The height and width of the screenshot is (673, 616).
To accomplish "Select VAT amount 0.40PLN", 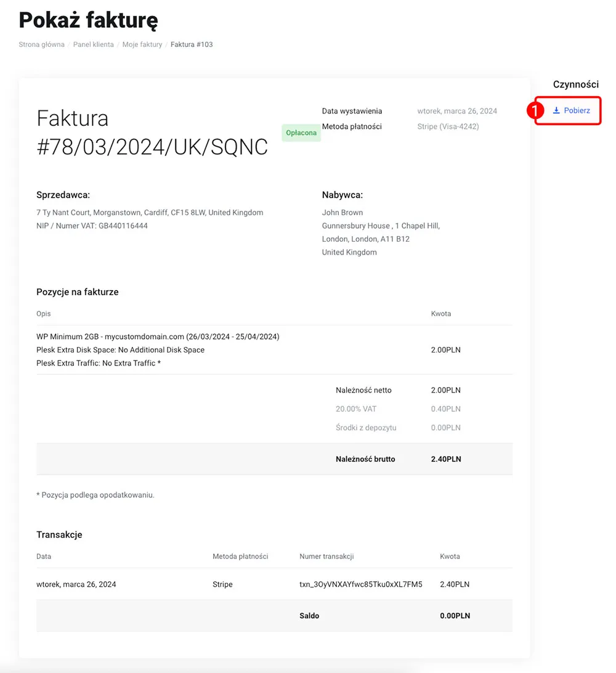I will [446, 409].
